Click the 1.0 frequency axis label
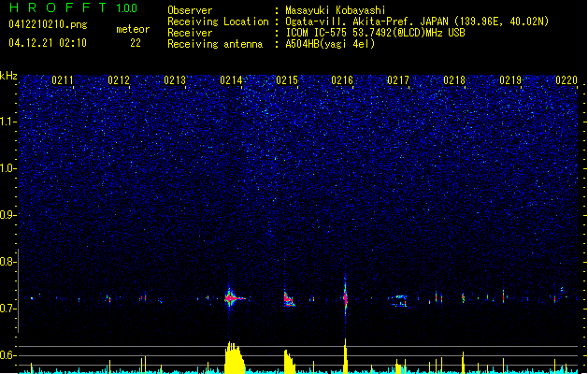 8,168
